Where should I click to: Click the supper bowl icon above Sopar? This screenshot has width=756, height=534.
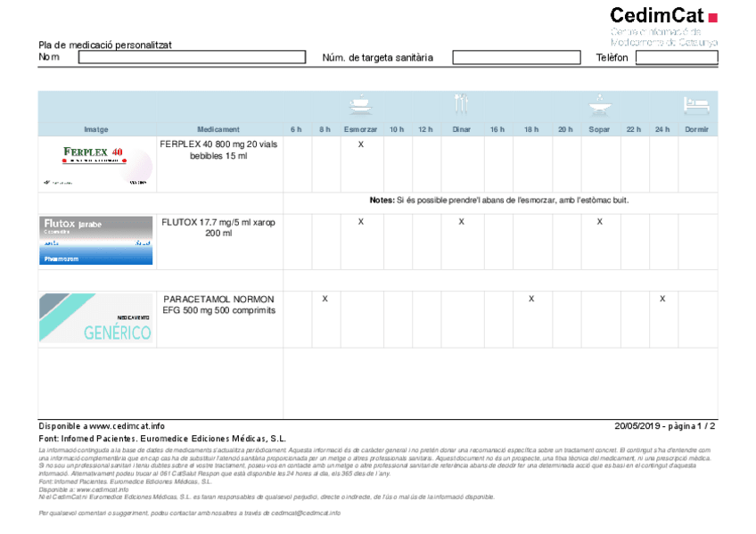click(x=599, y=104)
